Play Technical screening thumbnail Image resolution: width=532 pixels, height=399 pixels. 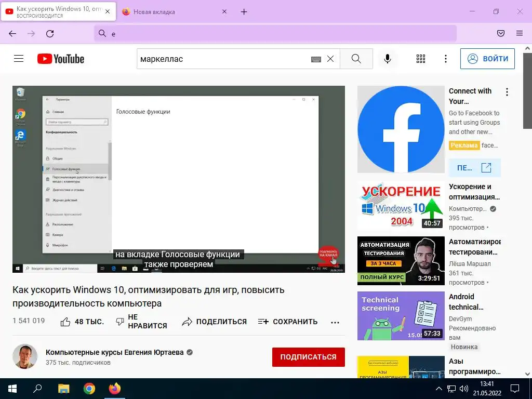coord(401,316)
